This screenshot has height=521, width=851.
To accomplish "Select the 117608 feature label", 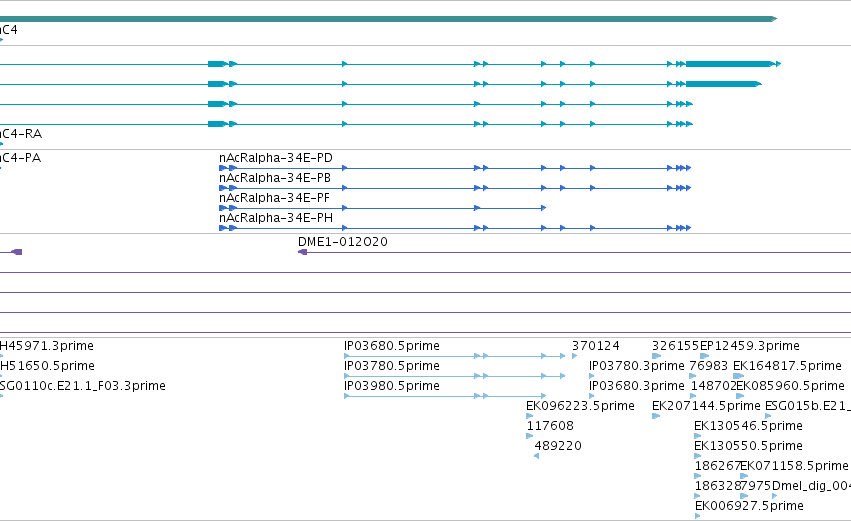I will 550,427.
